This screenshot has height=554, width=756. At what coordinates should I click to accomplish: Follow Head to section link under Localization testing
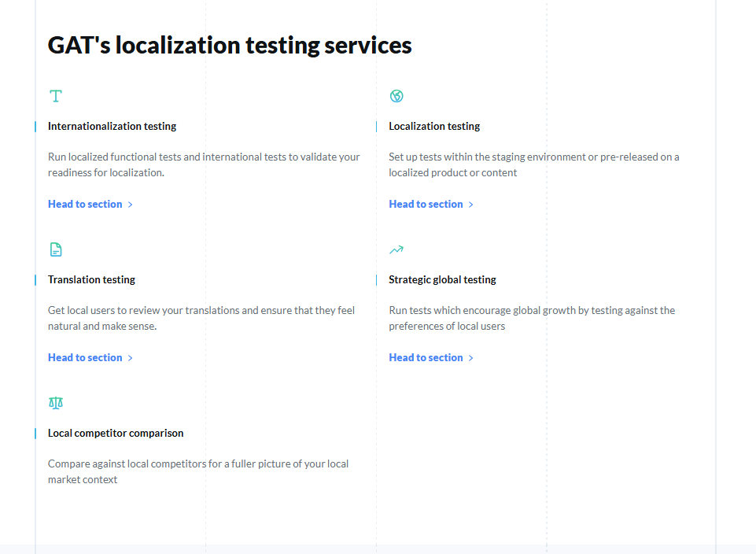coord(426,204)
